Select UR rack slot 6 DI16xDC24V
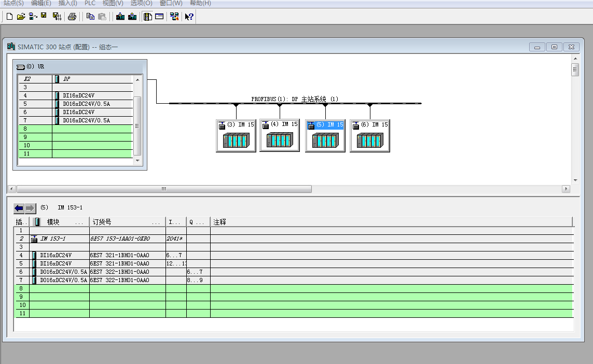Image resolution: width=593 pixels, height=364 pixels. click(76, 113)
